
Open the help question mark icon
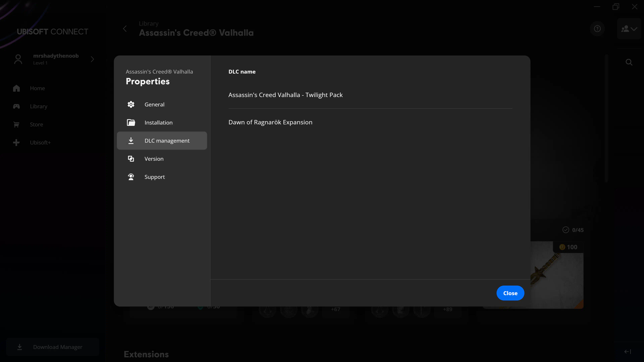597,29
